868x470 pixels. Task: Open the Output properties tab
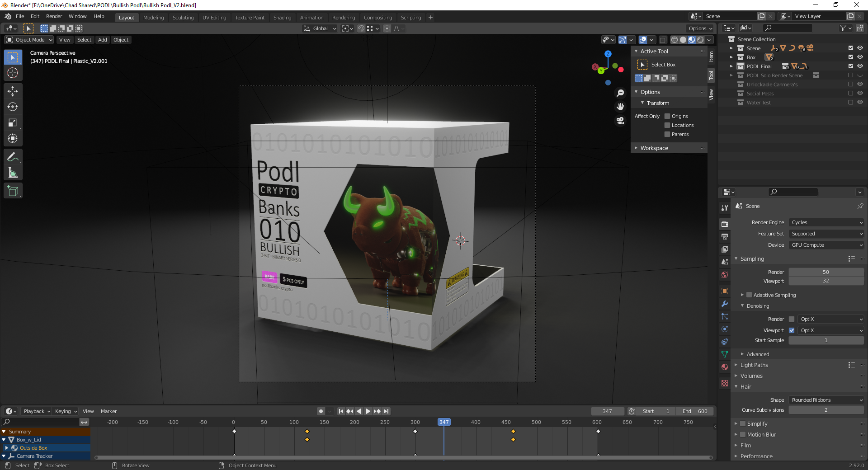pyautogui.click(x=725, y=236)
